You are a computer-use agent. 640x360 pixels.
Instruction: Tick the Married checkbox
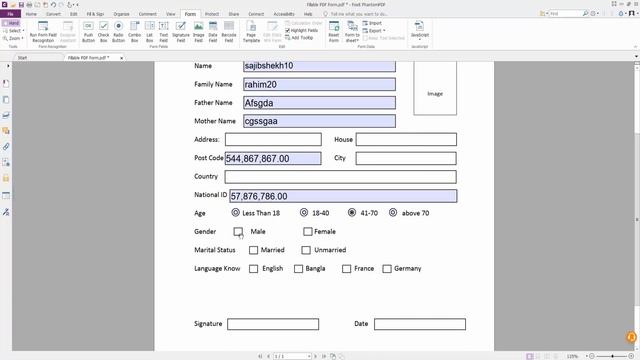point(253,250)
